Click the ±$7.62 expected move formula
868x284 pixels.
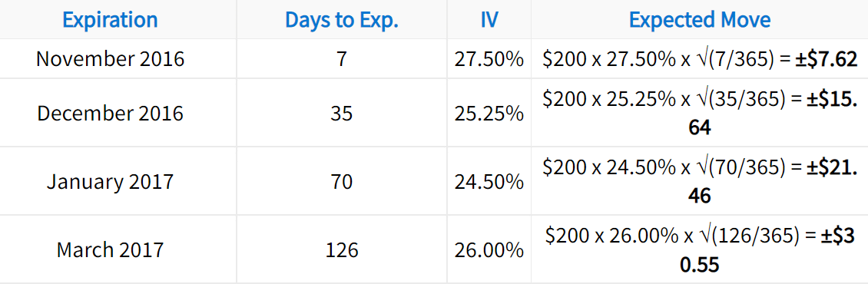700,58
